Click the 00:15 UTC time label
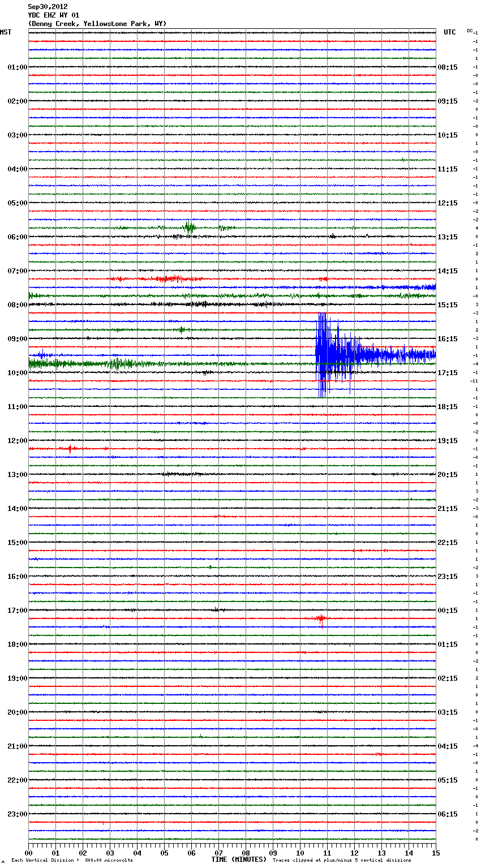The height and width of the screenshot is (868, 481). pyautogui.click(x=448, y=611)
